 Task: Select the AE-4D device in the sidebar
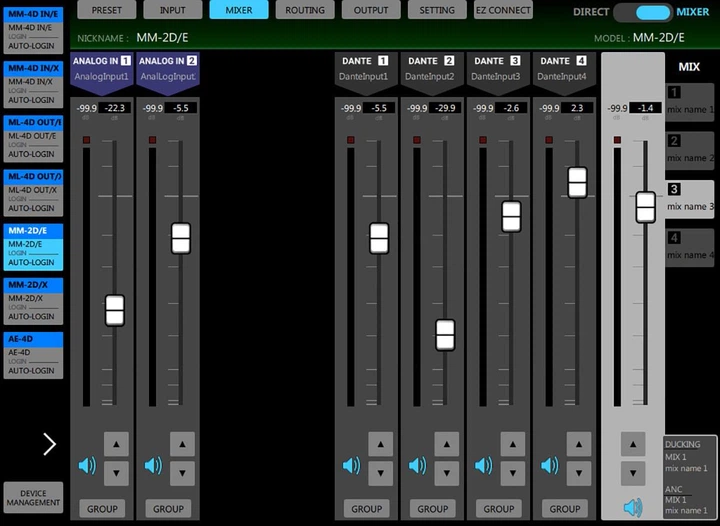pyautogui.click(x=33, y=355)
